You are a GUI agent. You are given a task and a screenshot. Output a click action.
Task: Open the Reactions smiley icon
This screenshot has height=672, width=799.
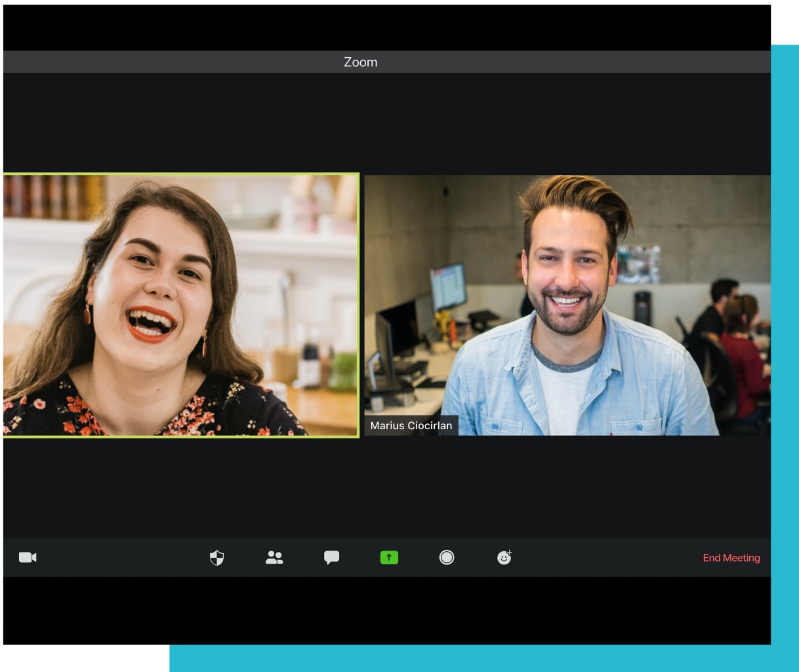[x=504, y=557]
